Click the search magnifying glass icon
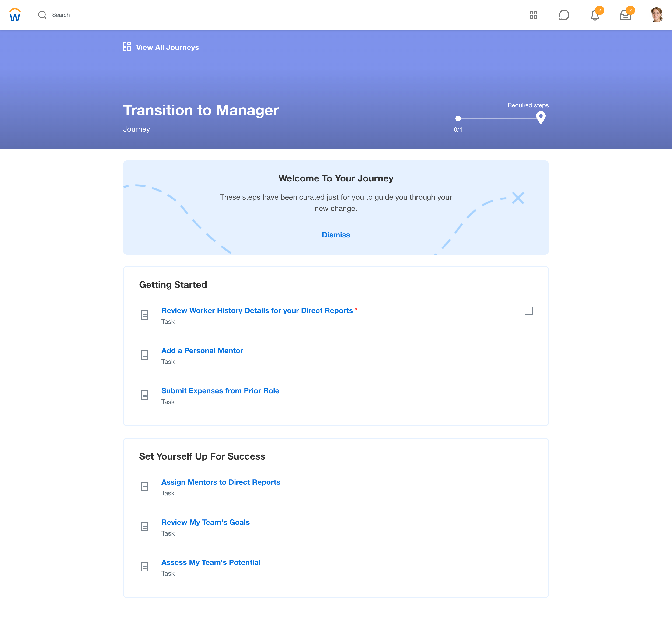The width and height of the screenshot is (672, 641). 43,15
